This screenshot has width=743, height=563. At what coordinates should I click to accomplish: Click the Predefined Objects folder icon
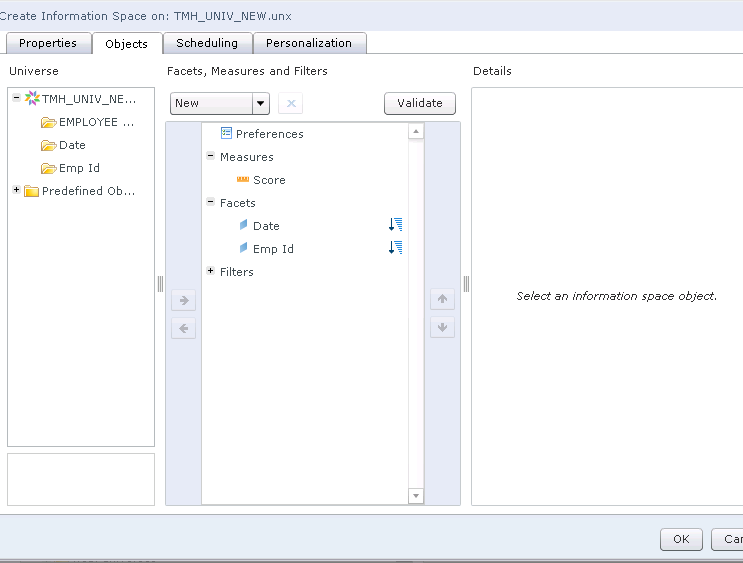pos(31,191)
